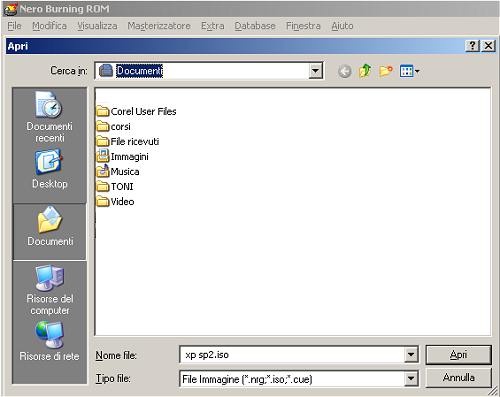Expand the Nome file dropdown arrow
Viewport: 500px width, 397px height.
[411, 355]
